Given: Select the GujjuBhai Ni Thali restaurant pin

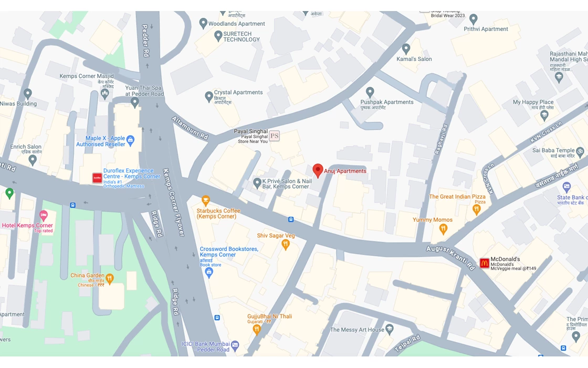Looking at the screenshot, I should pos(257,329).
